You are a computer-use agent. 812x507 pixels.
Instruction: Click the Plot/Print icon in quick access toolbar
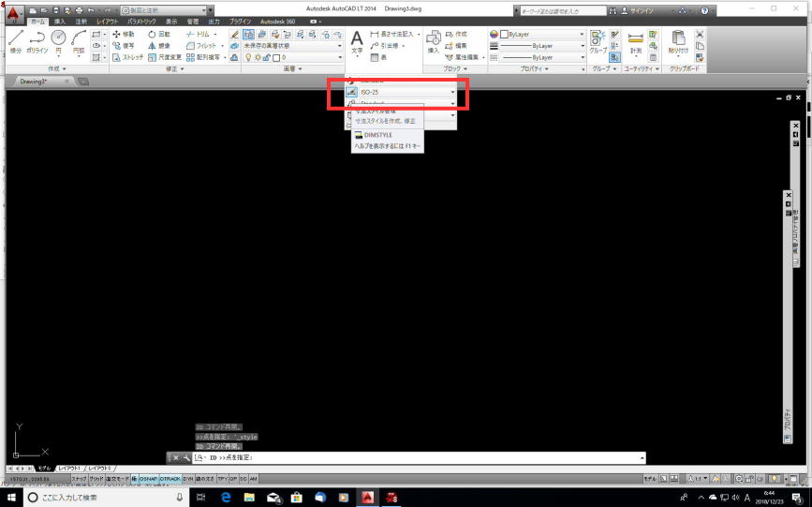pyautogui.click(x=79, y=10)
